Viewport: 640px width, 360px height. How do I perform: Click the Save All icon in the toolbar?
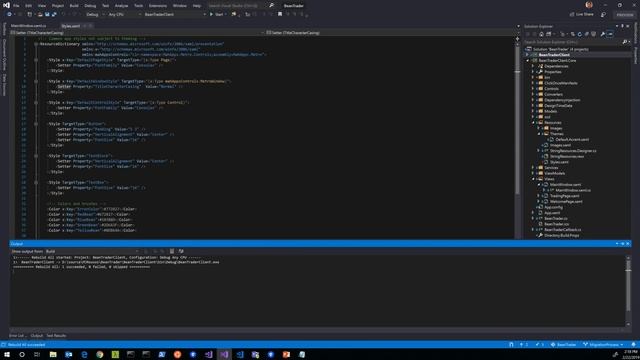[54, 14]
